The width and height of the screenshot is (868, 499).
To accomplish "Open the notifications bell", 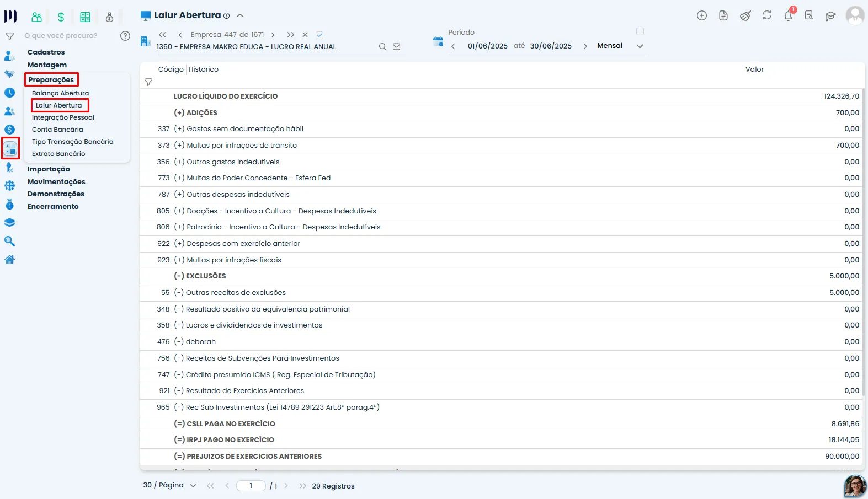I will pyautogui.click(x=789, y=15).
